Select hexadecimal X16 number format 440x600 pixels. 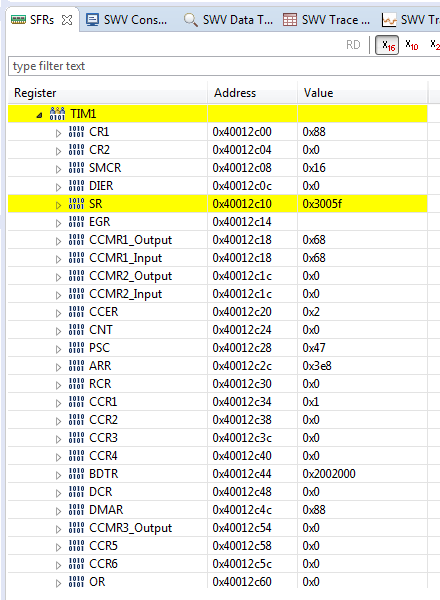pos(387,45)
